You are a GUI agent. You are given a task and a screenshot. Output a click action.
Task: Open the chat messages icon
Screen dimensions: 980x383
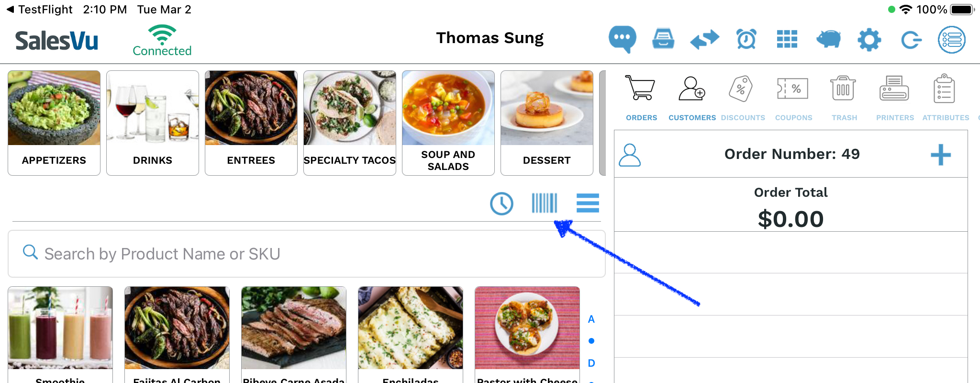click(x=622, y=39)
